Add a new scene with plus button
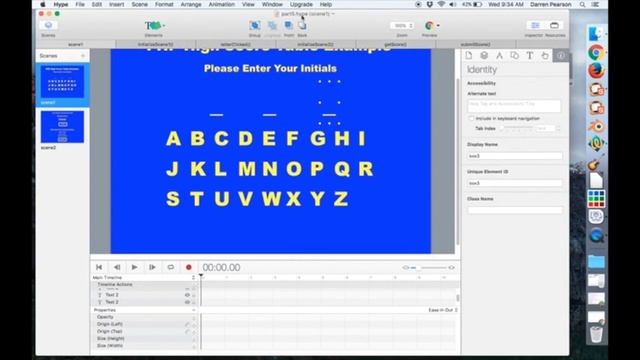 click(x=83, y=56)
